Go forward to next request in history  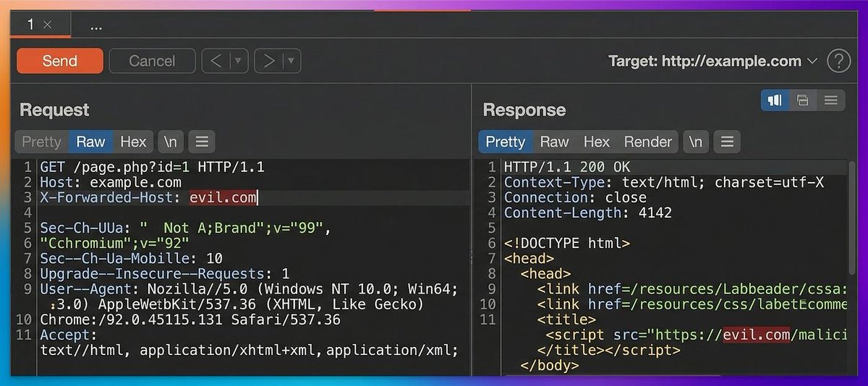tap(268, 61)
